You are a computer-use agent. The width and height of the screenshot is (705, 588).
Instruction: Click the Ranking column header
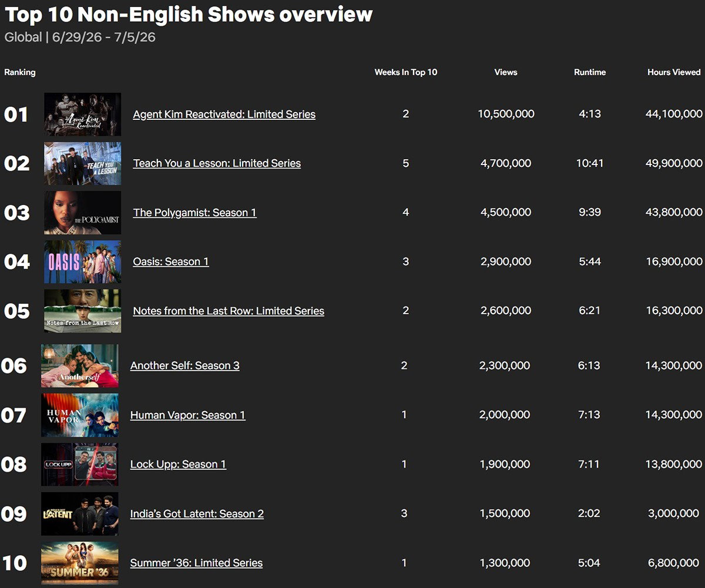[20, 72]
